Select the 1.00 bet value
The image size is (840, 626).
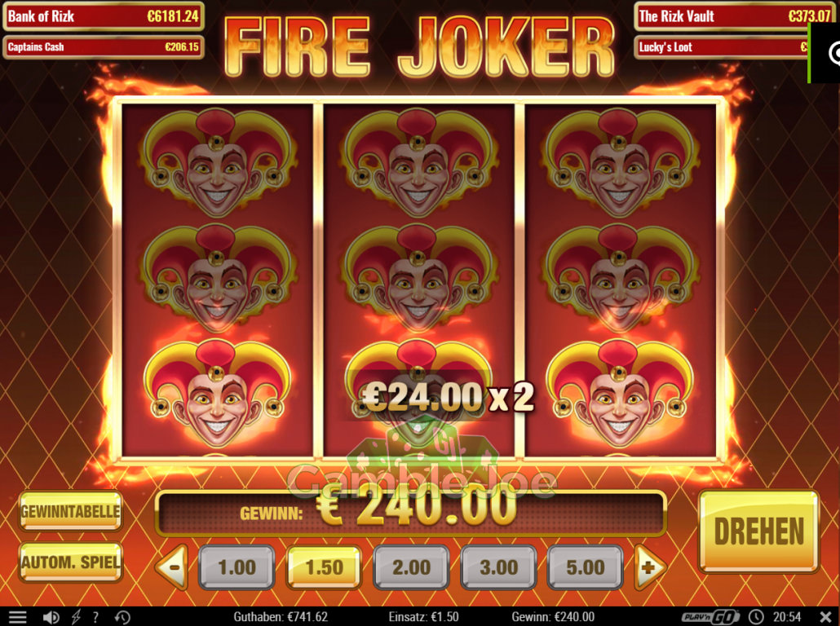[237, 567]
